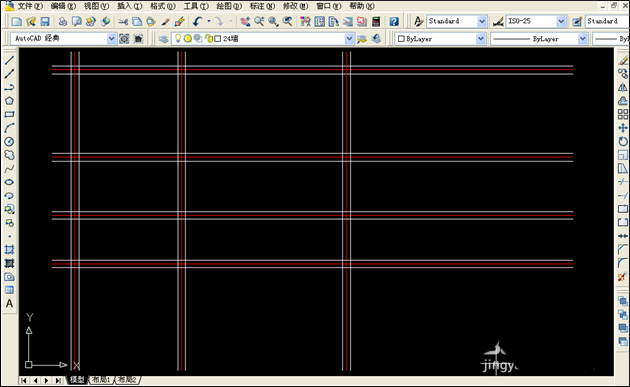Create a new drawing file
630x387 pixels.
tap(17, 21)
